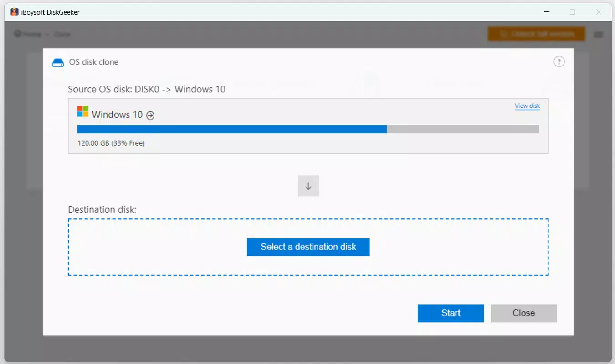615x364 pixels.
Task: Click the iBoysoft DiskGeeker app icon in title bar
Action: coord(15,12)
